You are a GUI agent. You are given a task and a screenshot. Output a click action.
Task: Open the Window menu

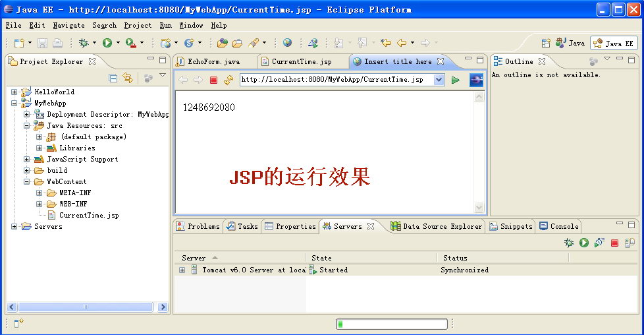tap(191, 25)
